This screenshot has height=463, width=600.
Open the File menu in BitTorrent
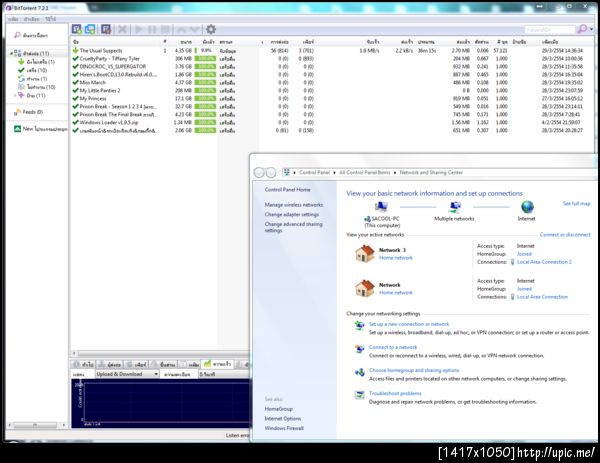pos(13,19)
